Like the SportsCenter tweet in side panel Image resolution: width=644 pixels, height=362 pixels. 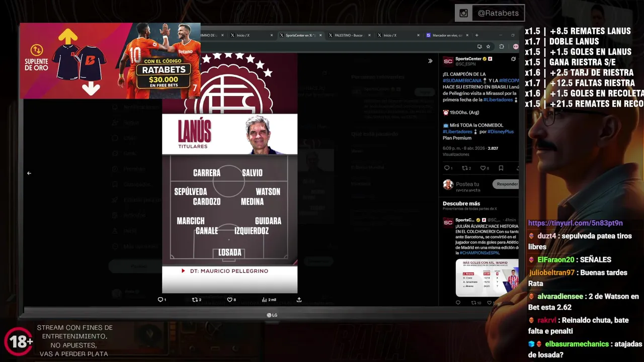[x=484, y=168]
